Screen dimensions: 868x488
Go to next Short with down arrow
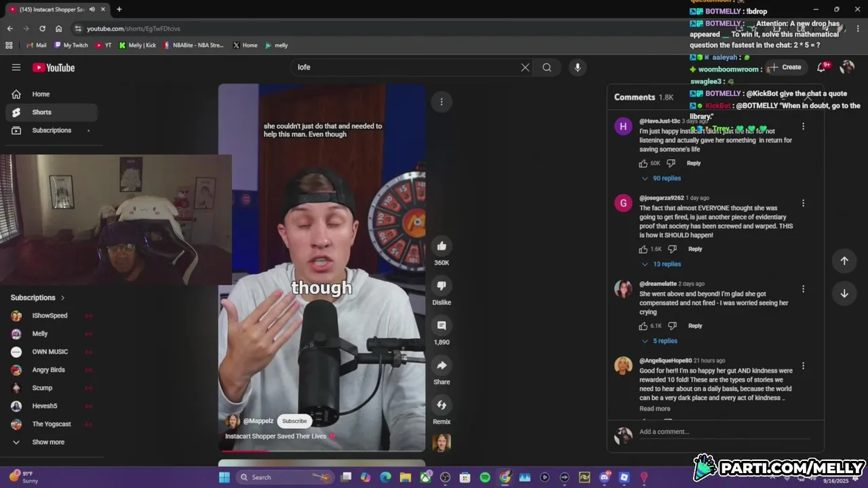pyautogui.click(x=844, y=293)
